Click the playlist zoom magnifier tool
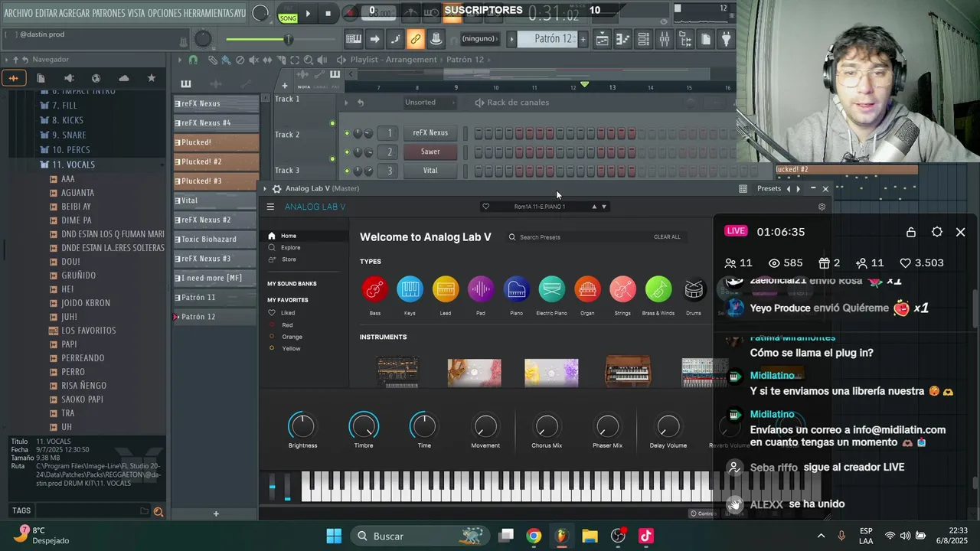The height and width of the screenshot is (551, 980). pyautogui.click(x=308, y=60)
